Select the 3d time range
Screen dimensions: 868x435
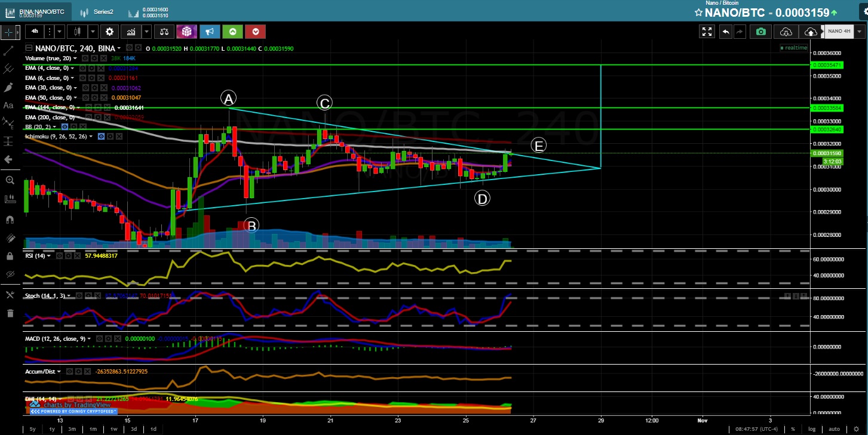click(x=134, y=429)
